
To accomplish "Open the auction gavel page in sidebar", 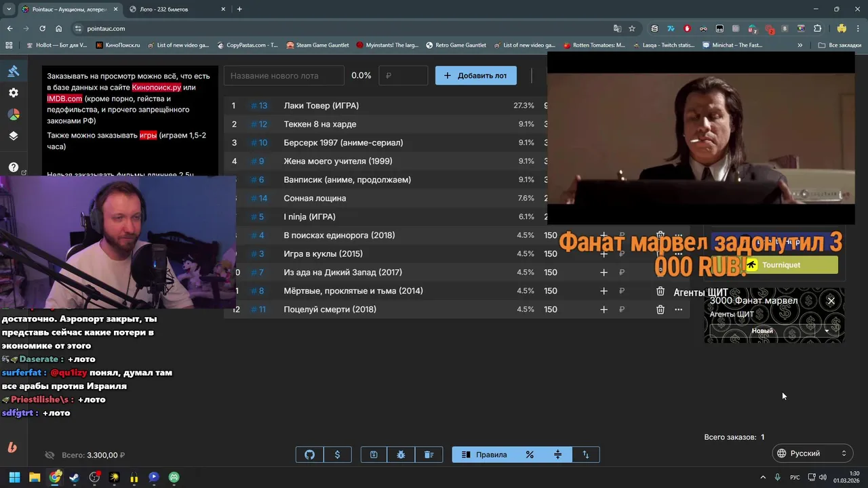I will pos(14,71).
